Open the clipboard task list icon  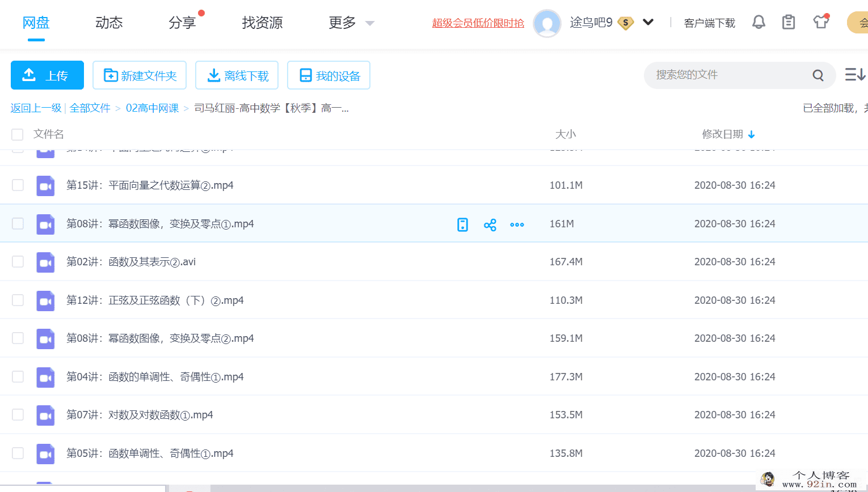[789, 22]
